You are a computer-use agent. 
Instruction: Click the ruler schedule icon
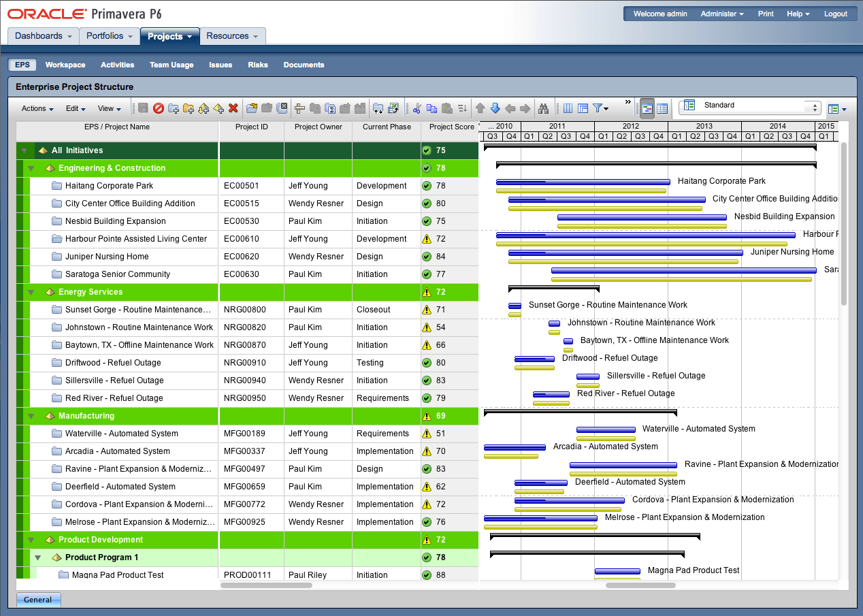coord(299,108)
